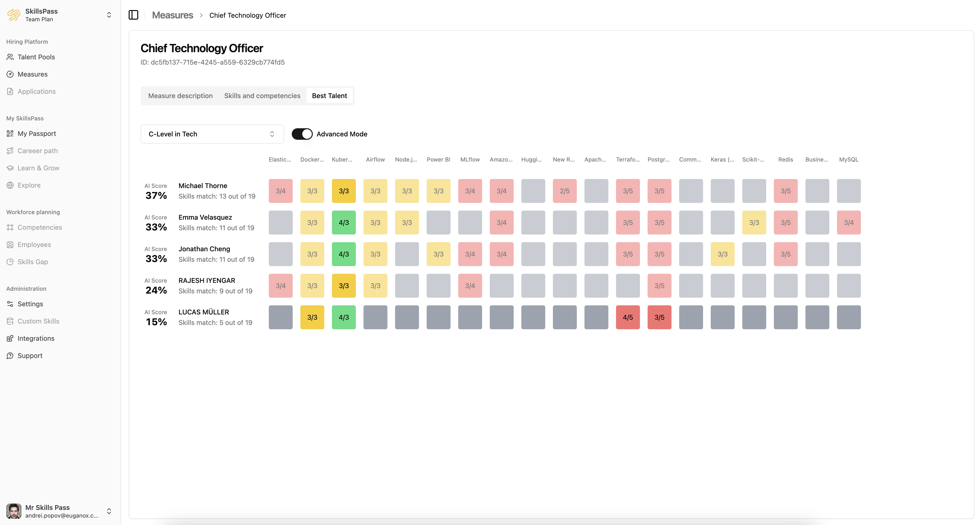Open My Passport QR icon
Image resolution: width=980 pixels, height=525 pixels.
pyautogui.click(x=10, y=134)
